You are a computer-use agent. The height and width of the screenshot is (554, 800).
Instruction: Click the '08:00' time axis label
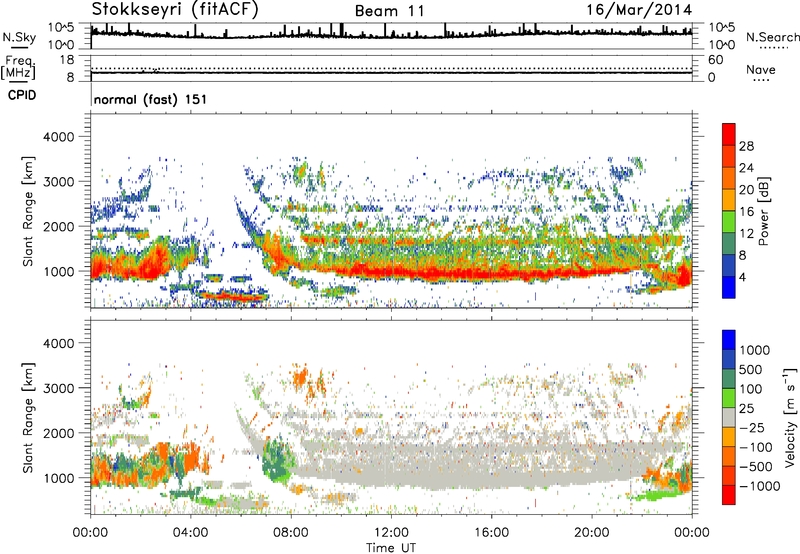[x=291, y=533]
